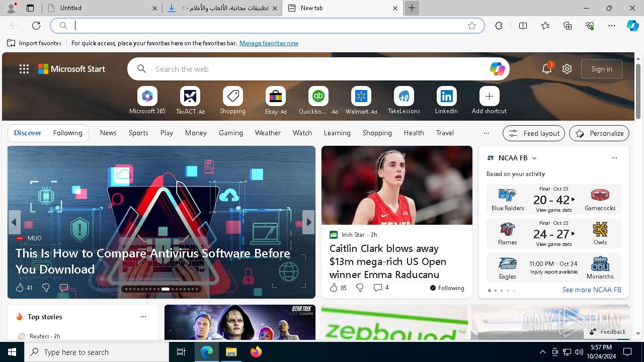Open Gaming category
This screenshot has height=362, width=644.
pyautogui.click(x=231, y=133)
